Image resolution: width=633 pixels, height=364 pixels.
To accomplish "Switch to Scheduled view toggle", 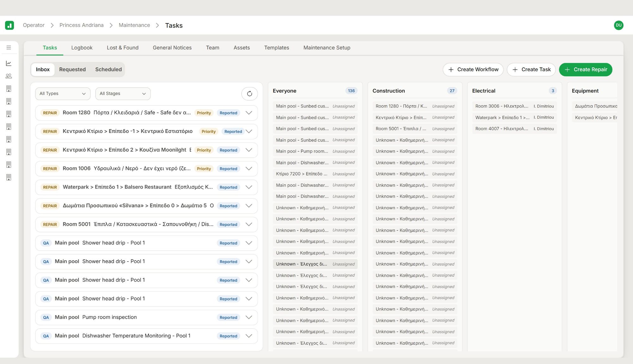I will click(108, 70).
